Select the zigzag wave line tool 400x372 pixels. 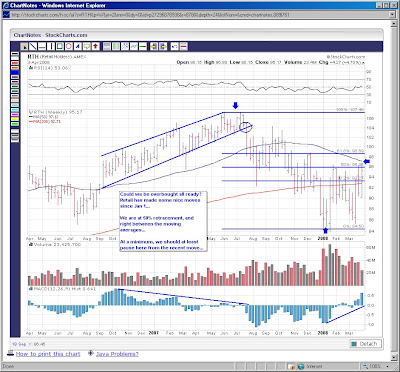[134, 47]
